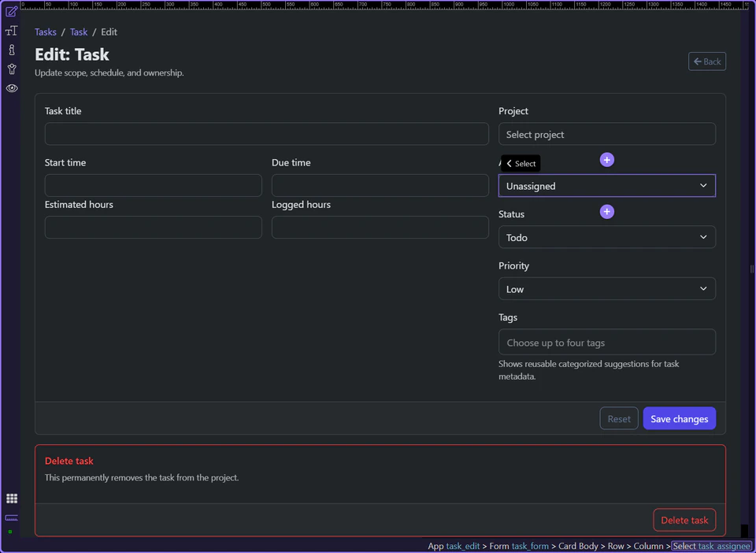This screenshot has width=756, height=553.
Task: Click the Task title input field
Action: [266, 134]
